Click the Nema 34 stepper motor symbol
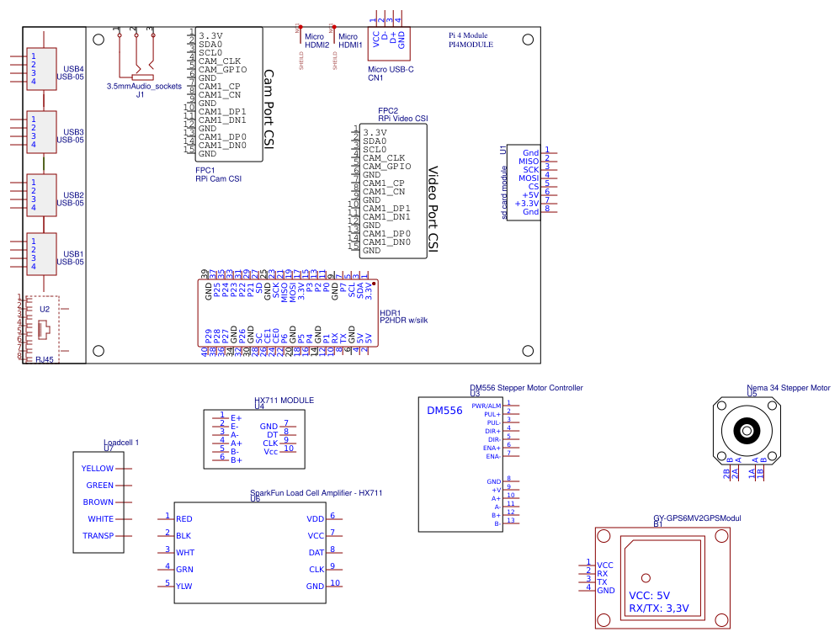Screen dimensions: 840x637 point(747,431)
